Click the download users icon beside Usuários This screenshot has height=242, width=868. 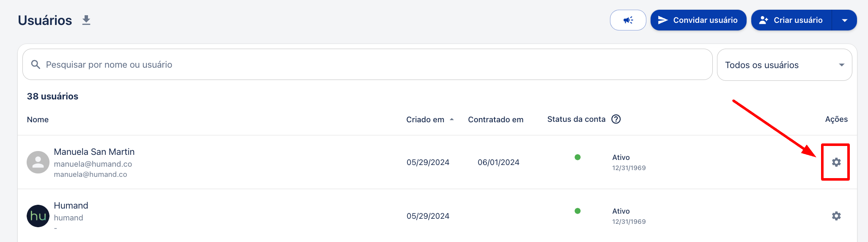pos(86,20)
